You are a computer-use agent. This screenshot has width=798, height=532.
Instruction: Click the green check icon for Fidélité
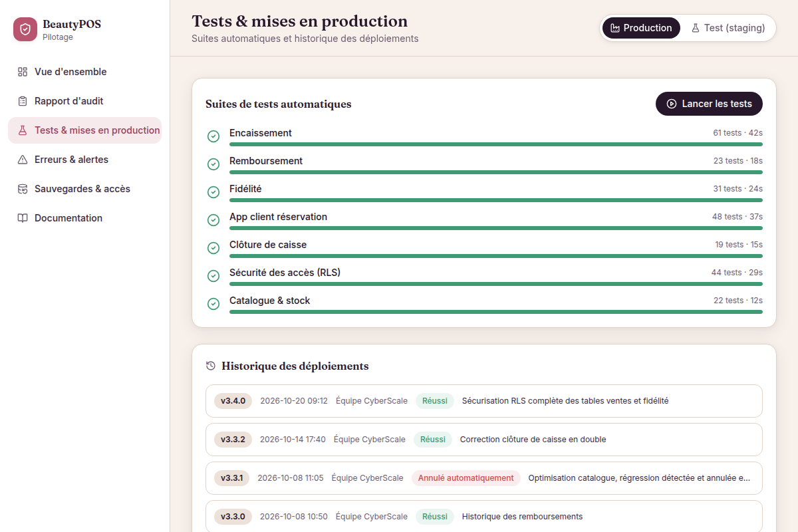213,192
